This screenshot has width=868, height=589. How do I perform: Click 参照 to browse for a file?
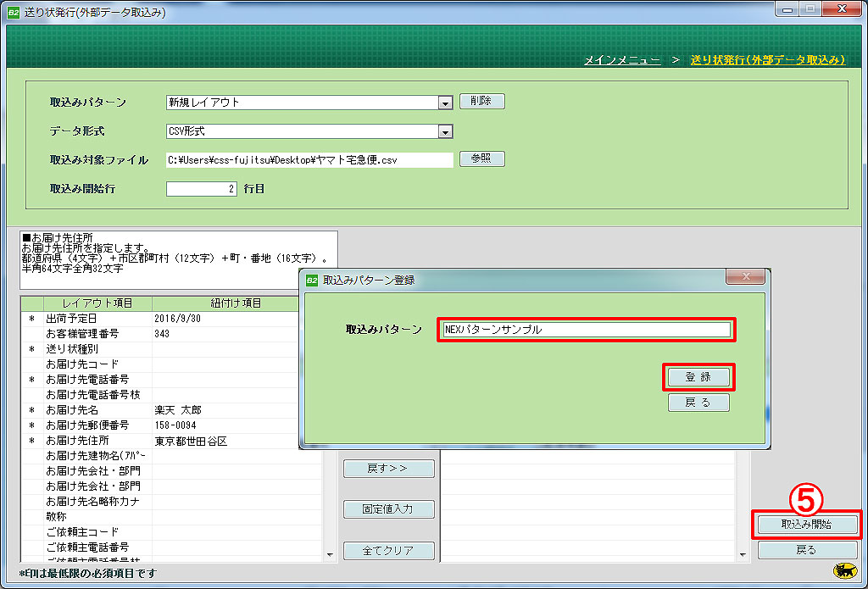point(481,158)
